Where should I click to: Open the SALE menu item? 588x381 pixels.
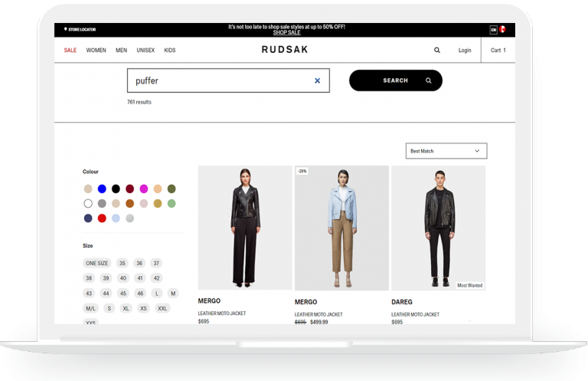70,51
